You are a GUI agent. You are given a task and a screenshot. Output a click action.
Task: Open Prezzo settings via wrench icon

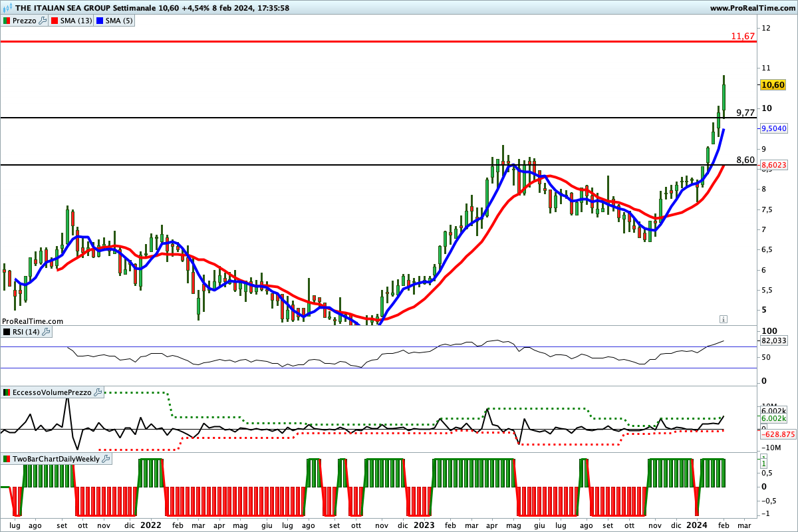pyautogui.click(x=43, y=21)
